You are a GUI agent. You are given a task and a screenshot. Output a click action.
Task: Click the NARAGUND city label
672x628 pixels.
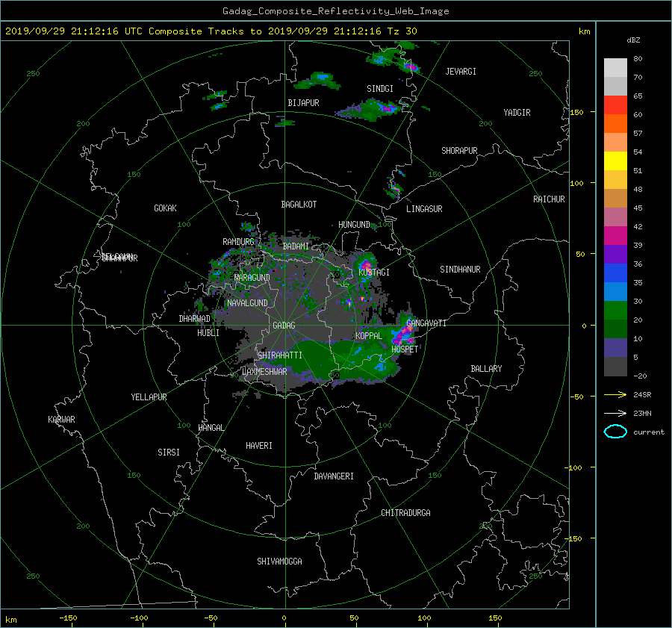[x=252, y=278]
